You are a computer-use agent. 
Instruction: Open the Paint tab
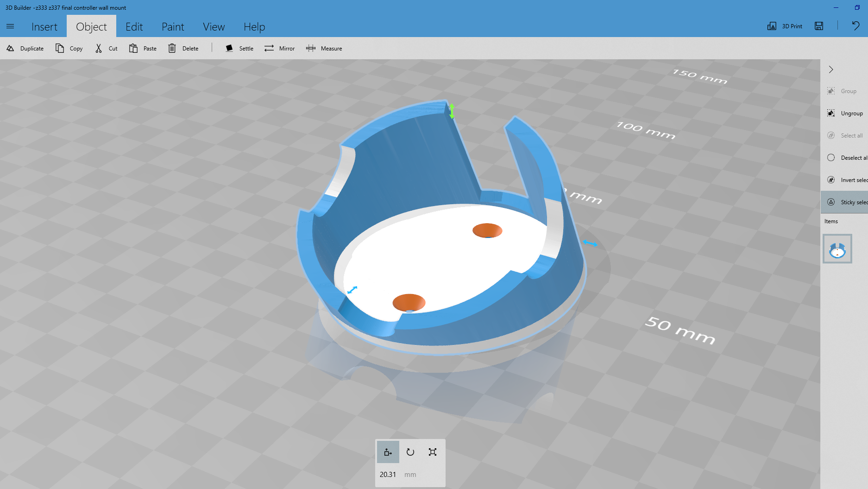tap(173, 26)
